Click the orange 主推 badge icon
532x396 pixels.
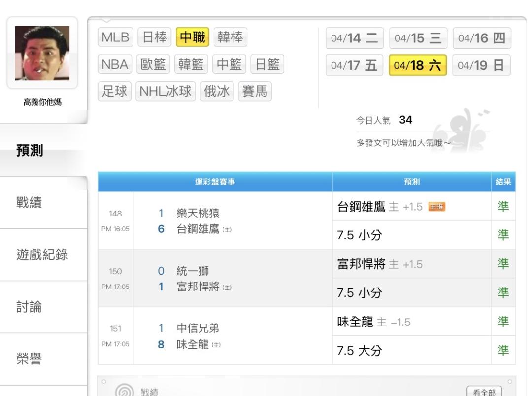pyautogui.click(x=436, y=207)
